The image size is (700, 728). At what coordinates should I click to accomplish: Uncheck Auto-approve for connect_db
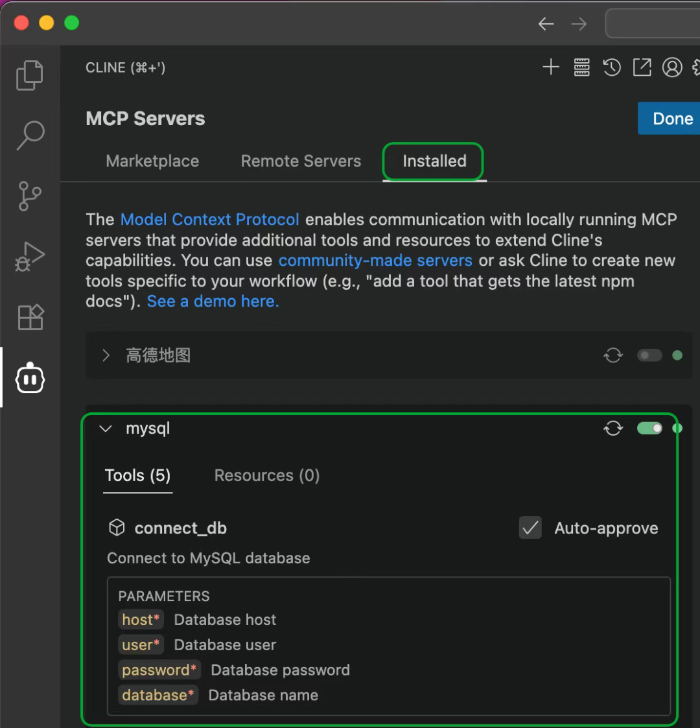coord(530,528)
